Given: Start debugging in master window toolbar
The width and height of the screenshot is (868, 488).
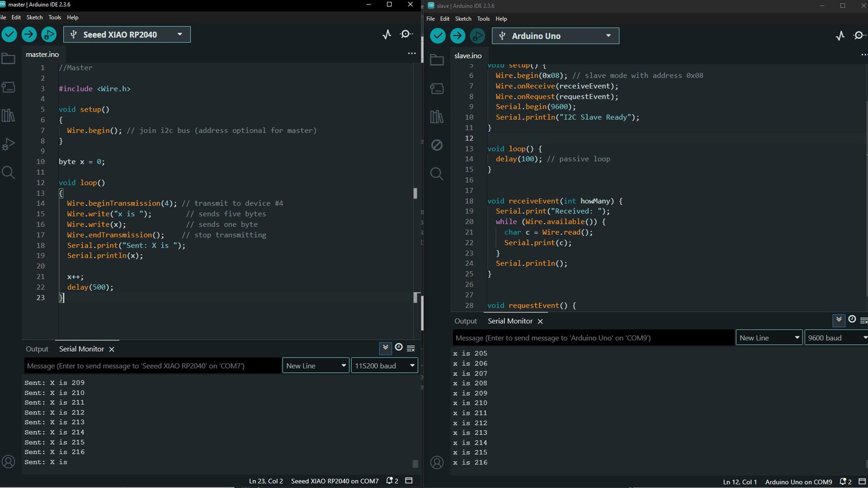Looking at the screenshot, I should click(49, 34).
